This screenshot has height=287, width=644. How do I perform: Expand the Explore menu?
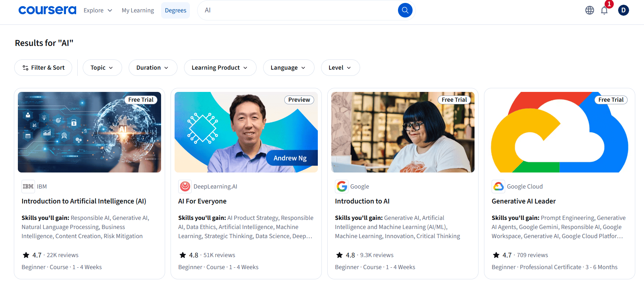pos(98,10)
